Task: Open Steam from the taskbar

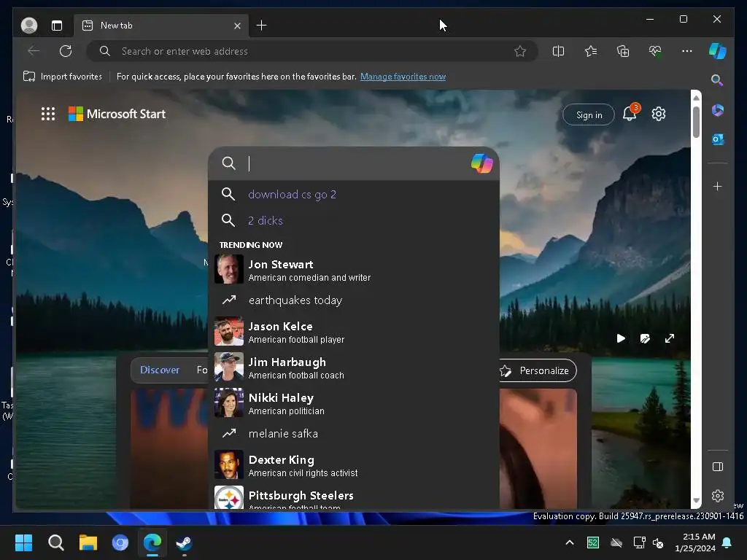Action: coord(184,542)
